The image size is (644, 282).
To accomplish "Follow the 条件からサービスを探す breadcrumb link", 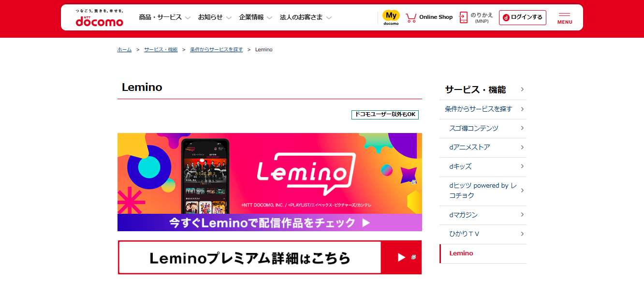I will 217,50.
